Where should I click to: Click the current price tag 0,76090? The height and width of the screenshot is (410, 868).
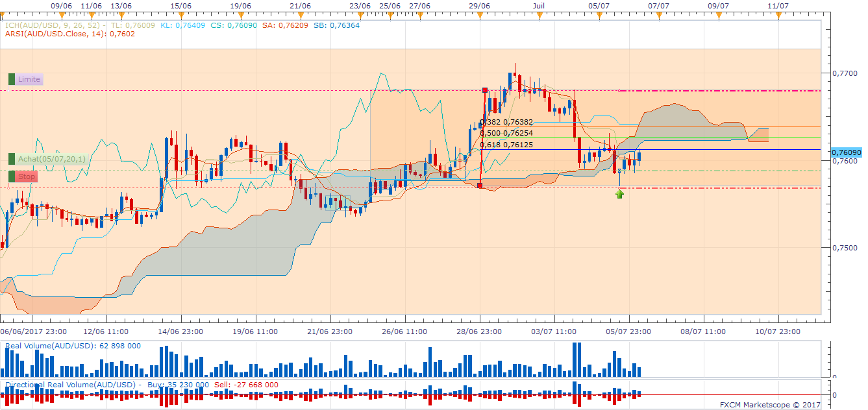(846, 152)
